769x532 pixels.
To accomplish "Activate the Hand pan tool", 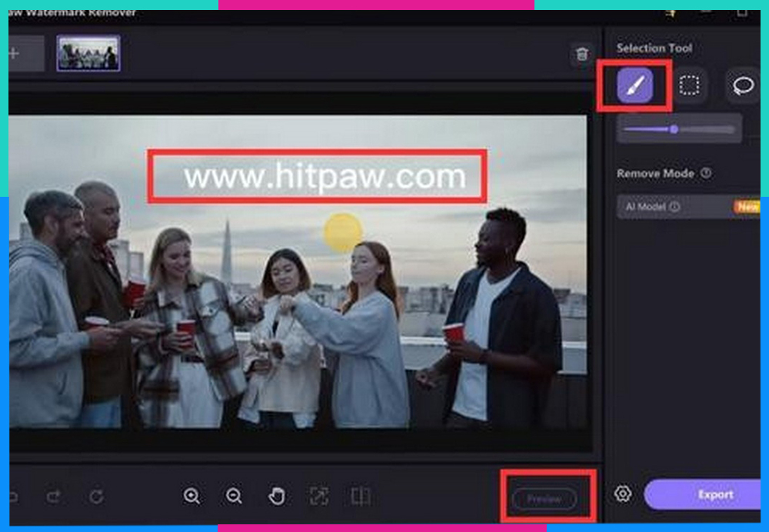I will pyautogui.click(x=277, y=496).
